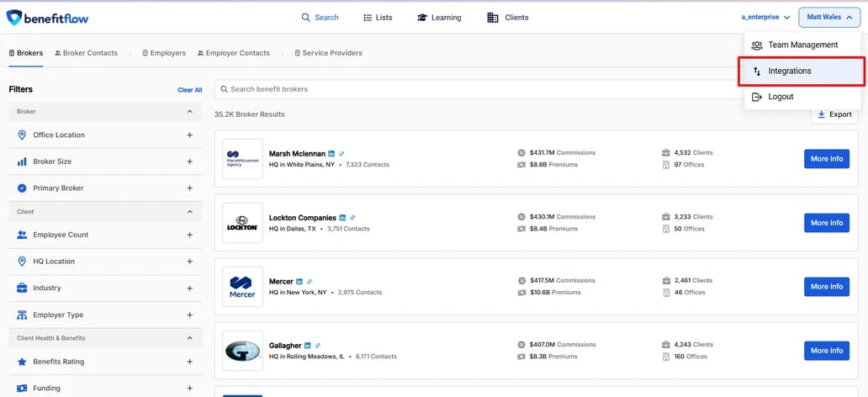Open Marsh Mclennan LinkedIn icon
Image resolution: width=868 pixels, height=397 pixels.
point(331,153)
